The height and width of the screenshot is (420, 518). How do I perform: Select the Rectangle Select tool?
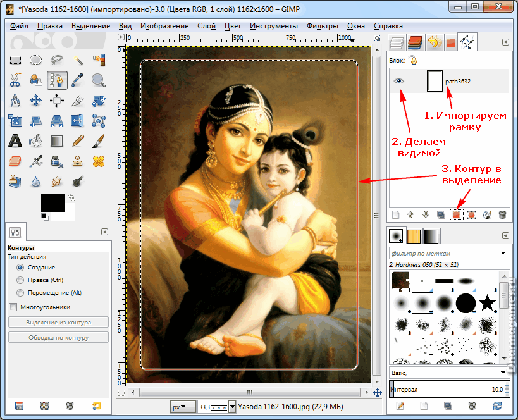(15, 60)
